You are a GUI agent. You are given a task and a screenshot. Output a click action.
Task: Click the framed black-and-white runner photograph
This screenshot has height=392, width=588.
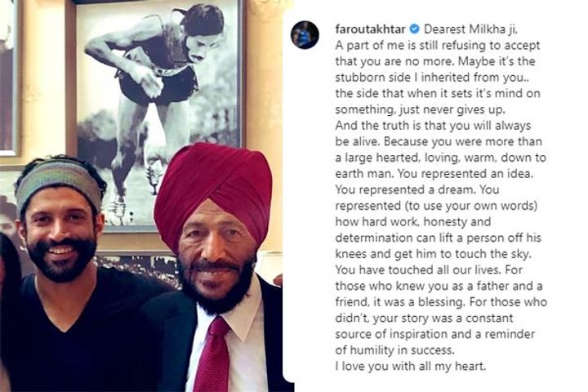click(x=156, y=114)
